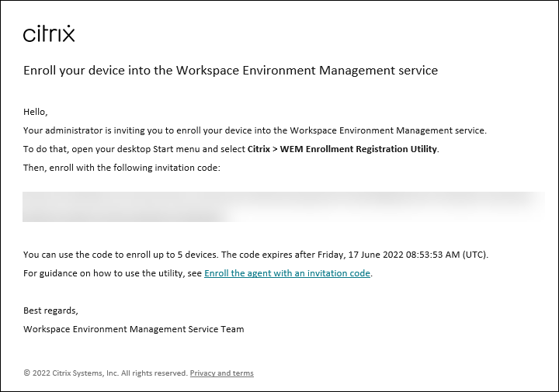Click the words Workspace Environment Management service in the heading
Image resolution: width=559 pixels, height=392 pixels.
tap(307, 71)
